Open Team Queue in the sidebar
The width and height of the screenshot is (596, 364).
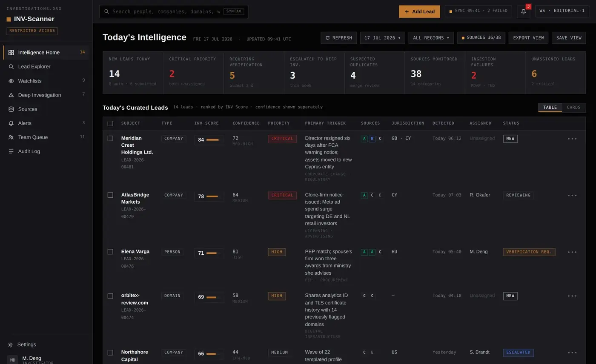click(x=46, y=137)
